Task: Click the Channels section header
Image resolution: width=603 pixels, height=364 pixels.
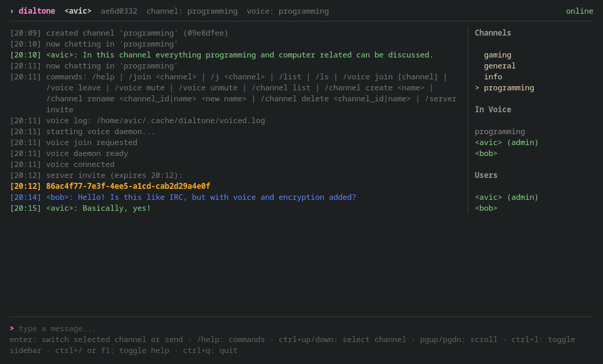Action: [x=493, y=33]
